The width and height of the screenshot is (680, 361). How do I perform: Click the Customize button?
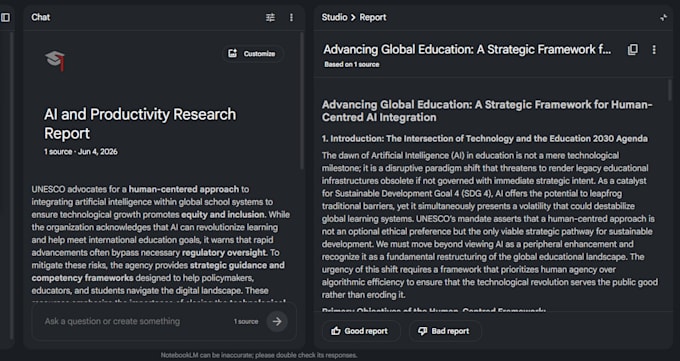pyautogui.click(x=253, y=54)
